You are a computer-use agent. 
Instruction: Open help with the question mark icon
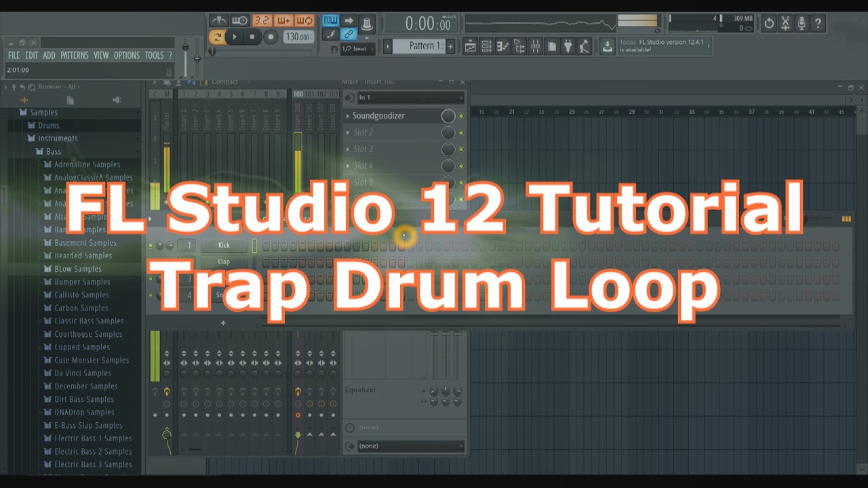pos(818,23)
